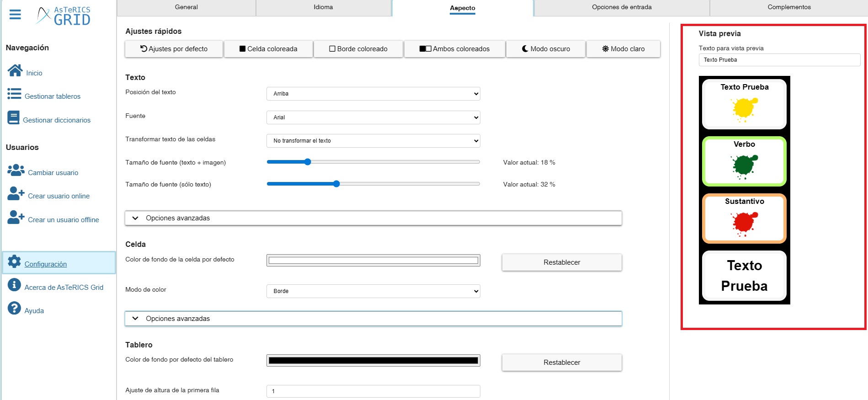This screenshot has width=868, height=400.
Task: Click Restablecer for cell background color
Action: coord(561,262)
